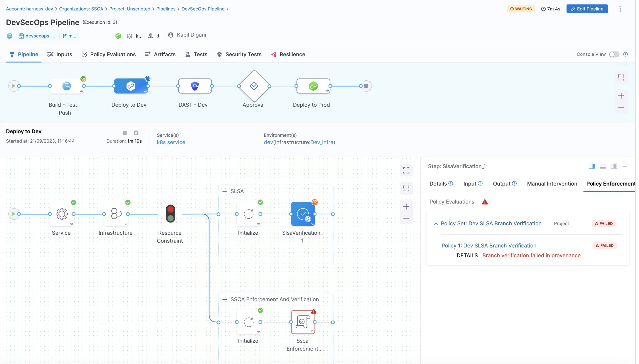
Task: Open the k8s service link
Action: tap(171, 142)
